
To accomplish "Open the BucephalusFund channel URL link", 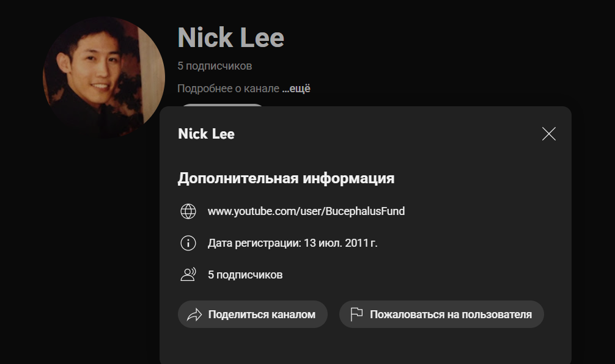I will point(306,211).
